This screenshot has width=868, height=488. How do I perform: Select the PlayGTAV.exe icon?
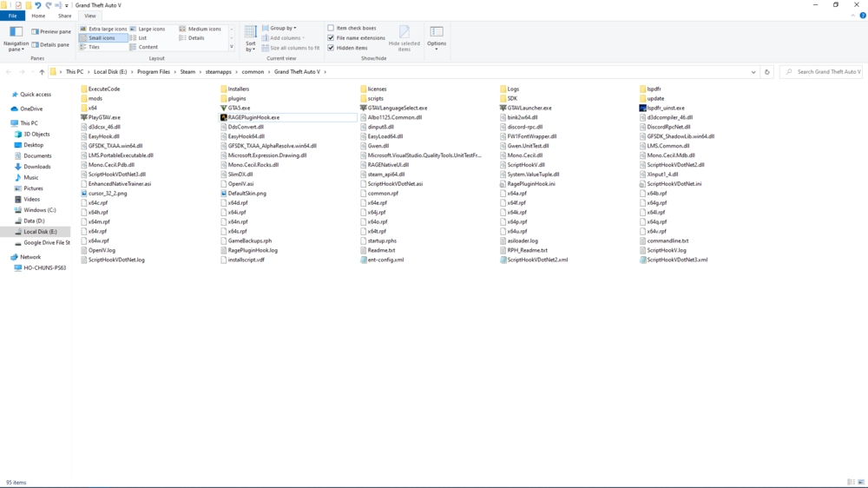(84, 117)
